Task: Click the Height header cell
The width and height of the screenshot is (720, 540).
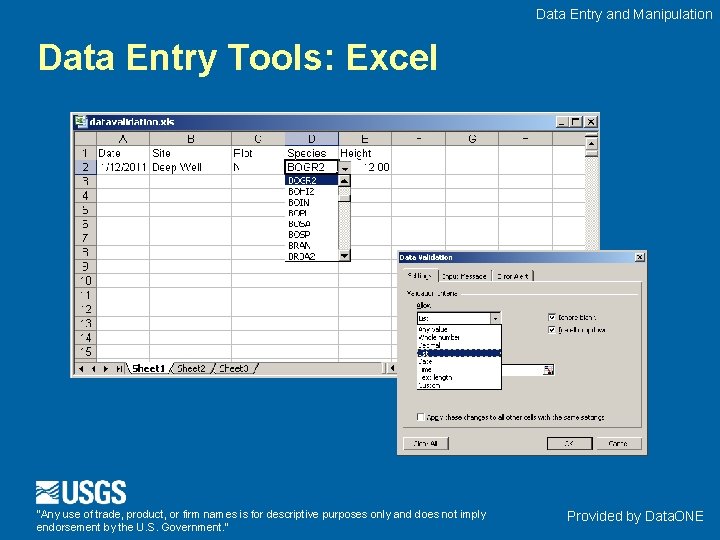Action: coord(365,153)
